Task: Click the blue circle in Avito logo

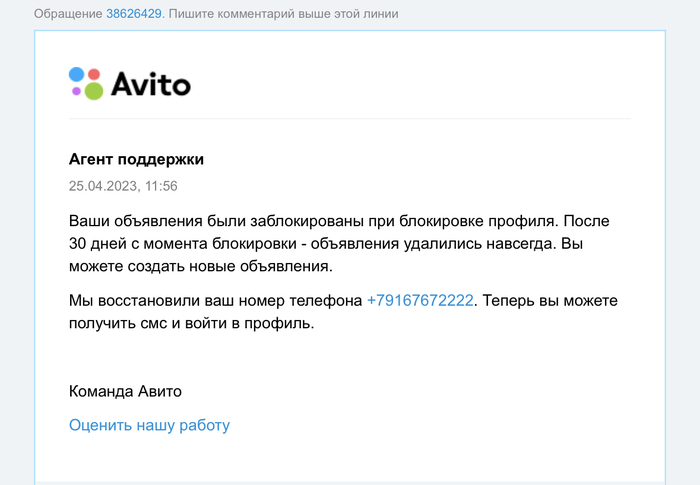Action: coord(76,74)
